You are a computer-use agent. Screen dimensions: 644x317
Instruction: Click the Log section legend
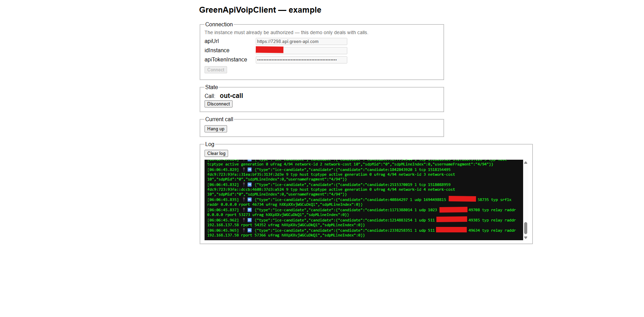pos(210,144)
